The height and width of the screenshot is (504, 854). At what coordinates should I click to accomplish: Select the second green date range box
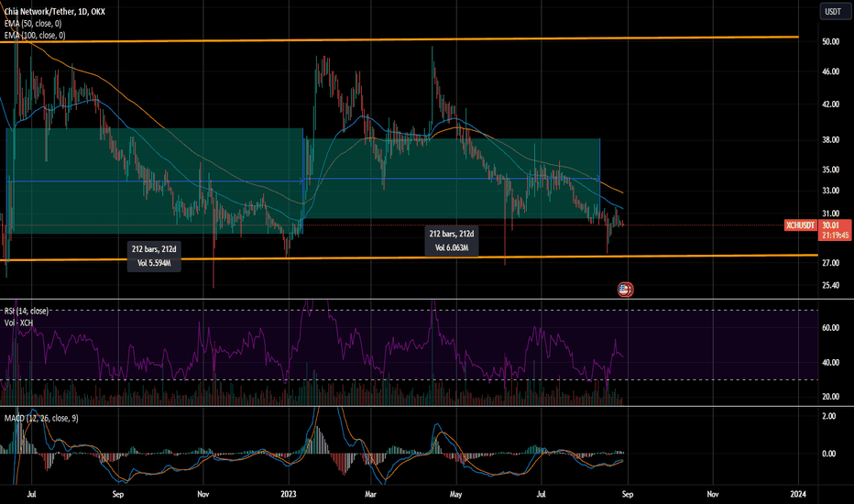point(452,179)
